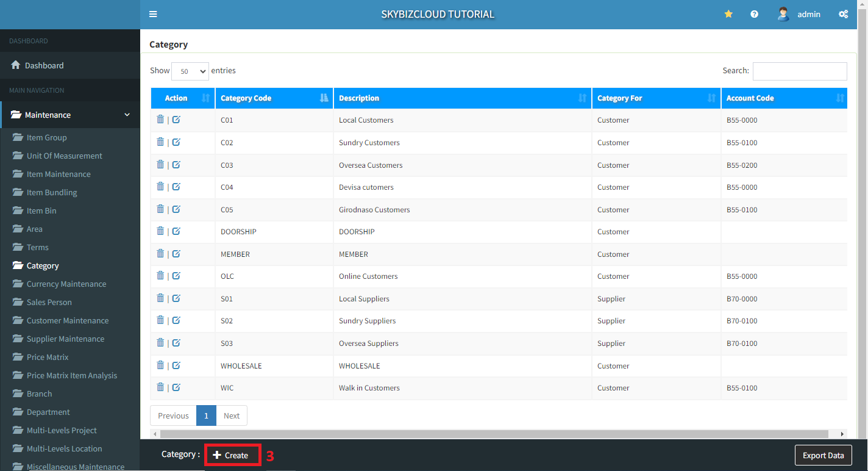This screenshot has width=868, height=471.
Task: Open the settings gears icon in header
Action: click(x=843, y=14)
